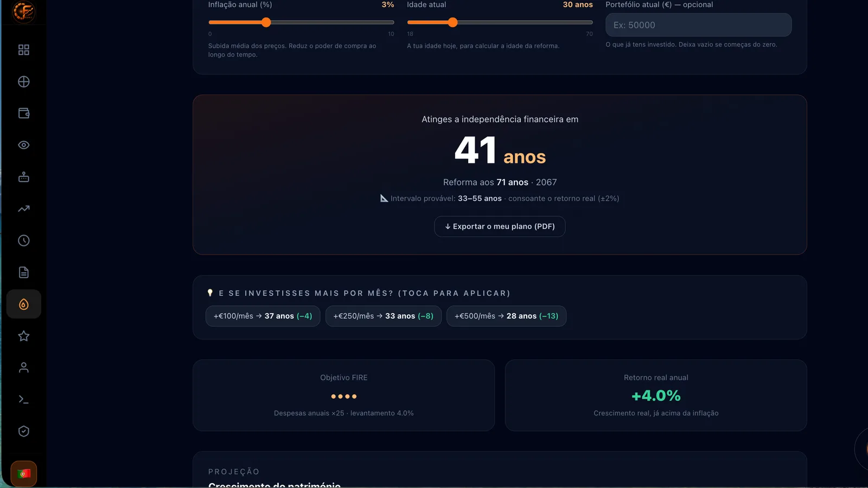Select the active flame FIRE icon in sidebar
Image resolution: width=868 pixels, height=488 pixels.
coord(24,304)
